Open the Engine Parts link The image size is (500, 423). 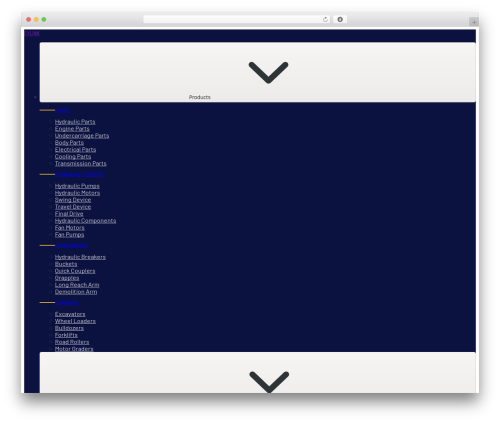coord(72,129)
